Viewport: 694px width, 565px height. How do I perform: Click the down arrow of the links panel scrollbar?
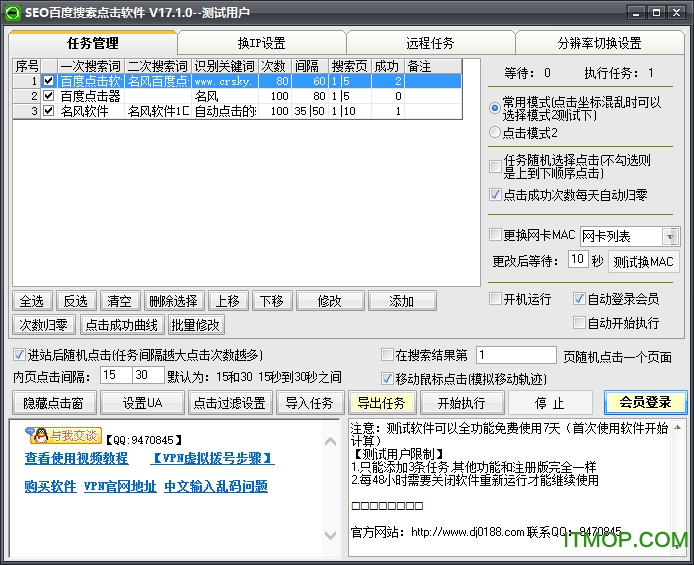coord(330,535)
